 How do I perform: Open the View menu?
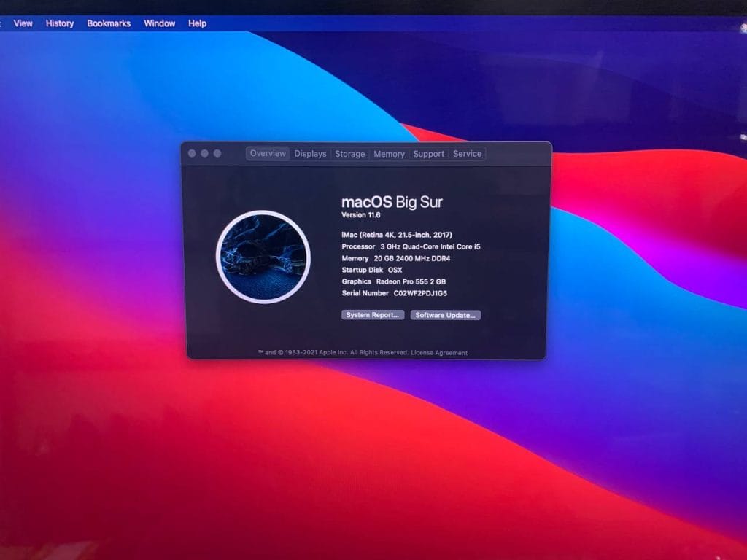(23, 23)
